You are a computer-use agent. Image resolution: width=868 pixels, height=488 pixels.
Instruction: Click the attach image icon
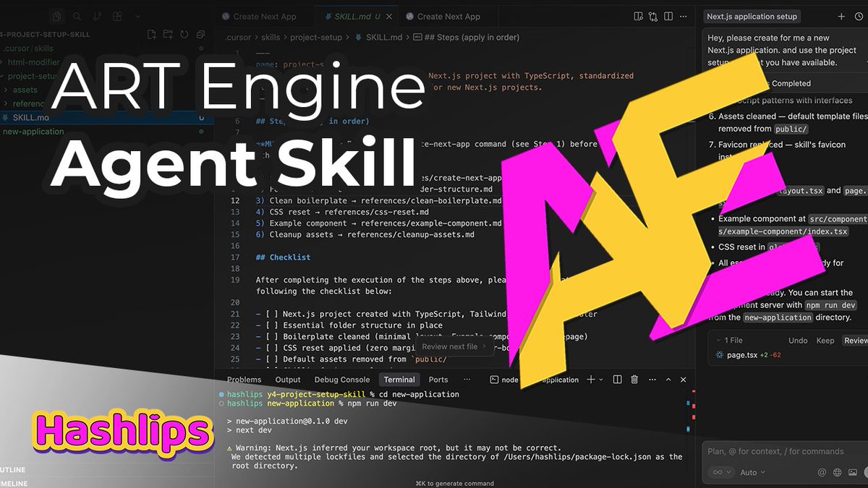pos(854,472)
